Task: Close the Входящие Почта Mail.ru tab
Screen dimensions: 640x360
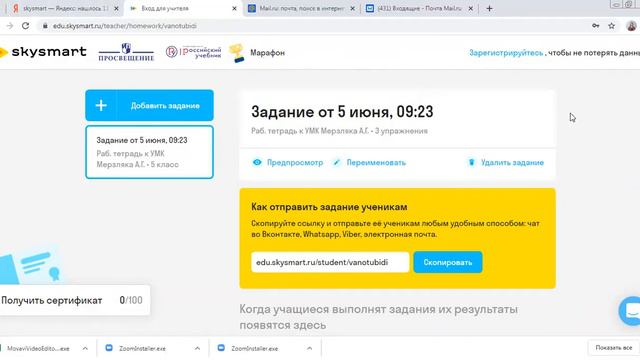Action: (471, 8)
